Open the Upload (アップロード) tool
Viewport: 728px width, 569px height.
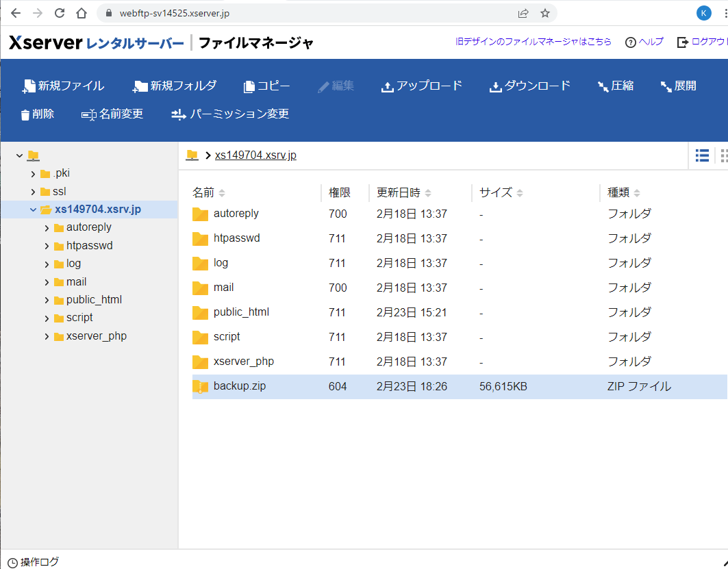(x=421, y=86)
